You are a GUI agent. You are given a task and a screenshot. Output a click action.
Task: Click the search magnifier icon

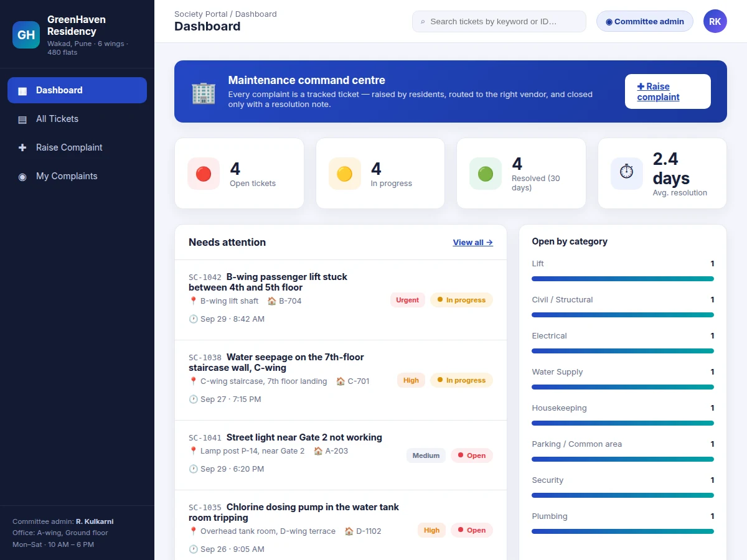tap(423, 22)
